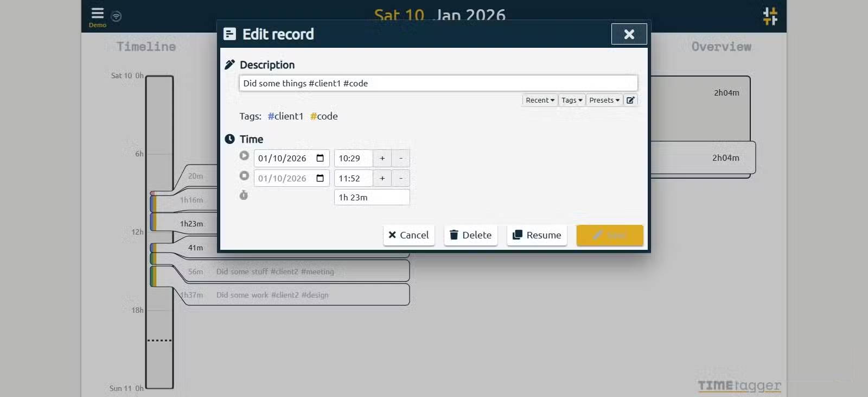Image resolution: width=868 pixels, height=397 pixels.
Task: Click the 1h16m timeline record
Action: coord(192,200)
